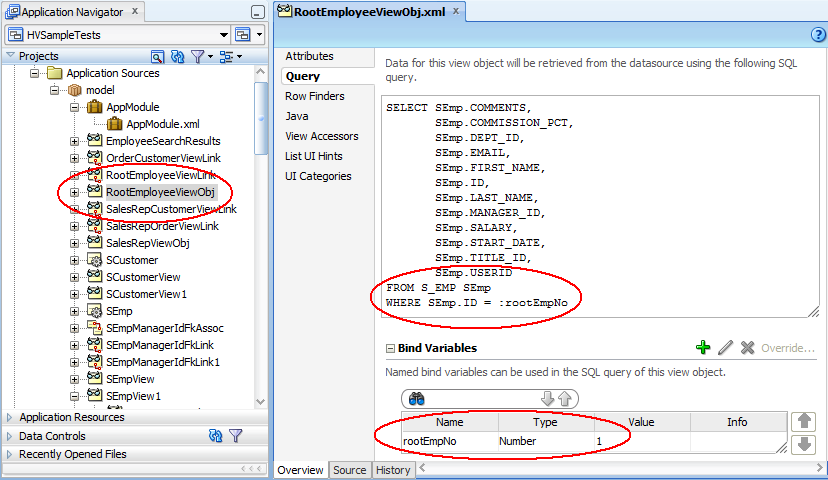Click the SEmp entity object icon
The image size is (828, 480).
[95, 311]
